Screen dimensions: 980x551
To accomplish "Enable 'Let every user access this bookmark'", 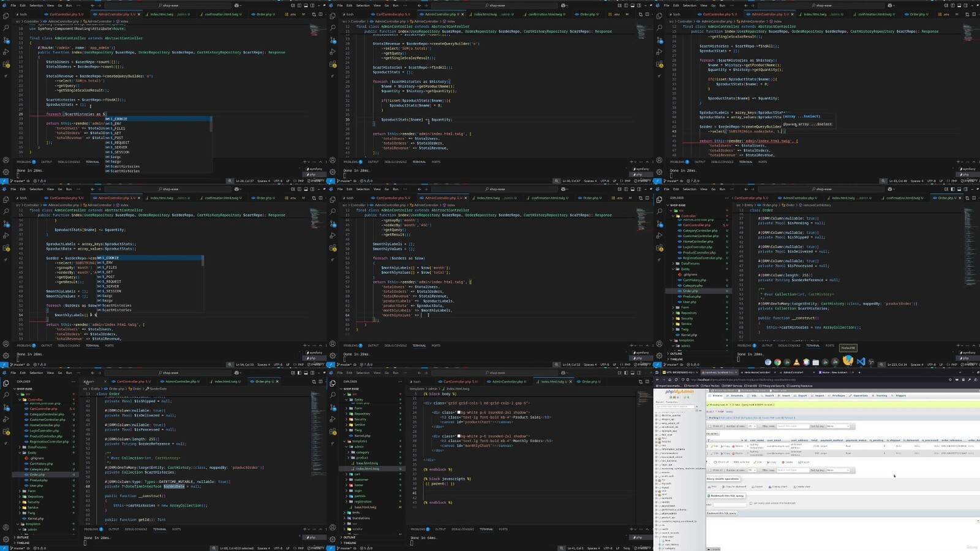I will tap(751, 503).
